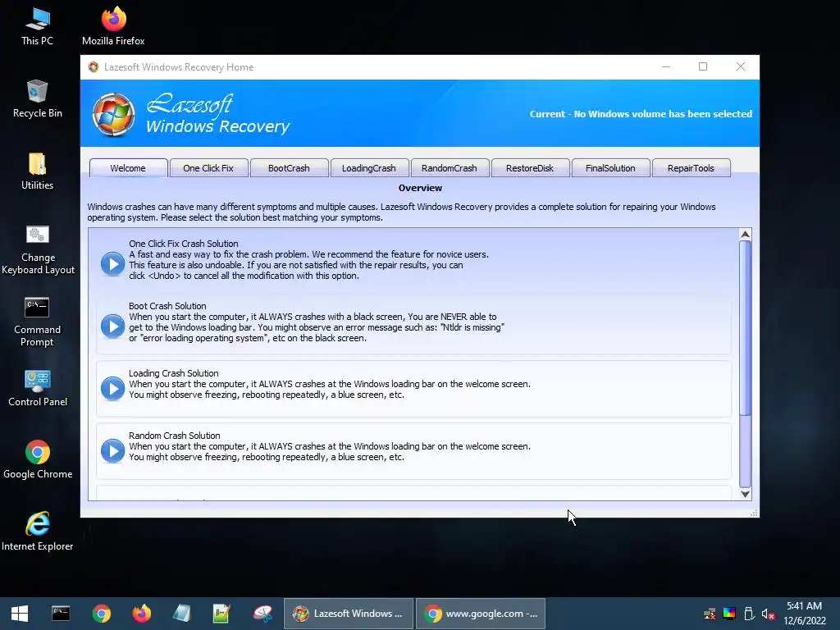Click 'Loading Crash Solution' title text
The image size is (840, 630).
174,373
